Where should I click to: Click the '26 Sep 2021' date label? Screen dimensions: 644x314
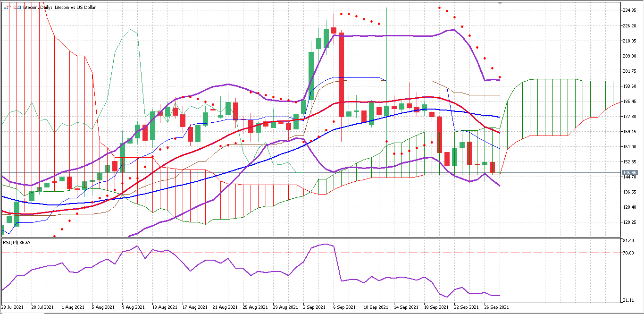495,307
